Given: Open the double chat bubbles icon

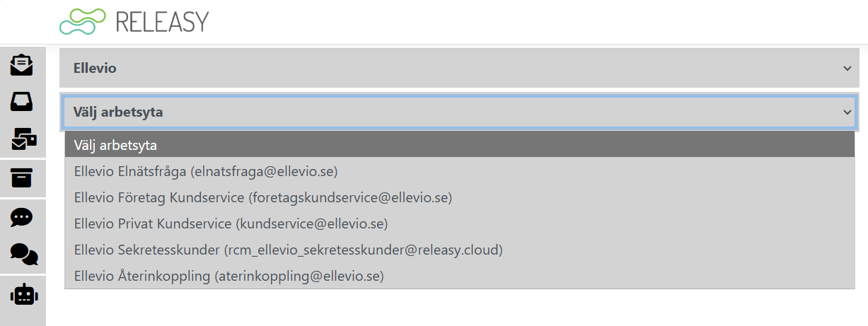Looking at the screenshot, I should [24, 254].
